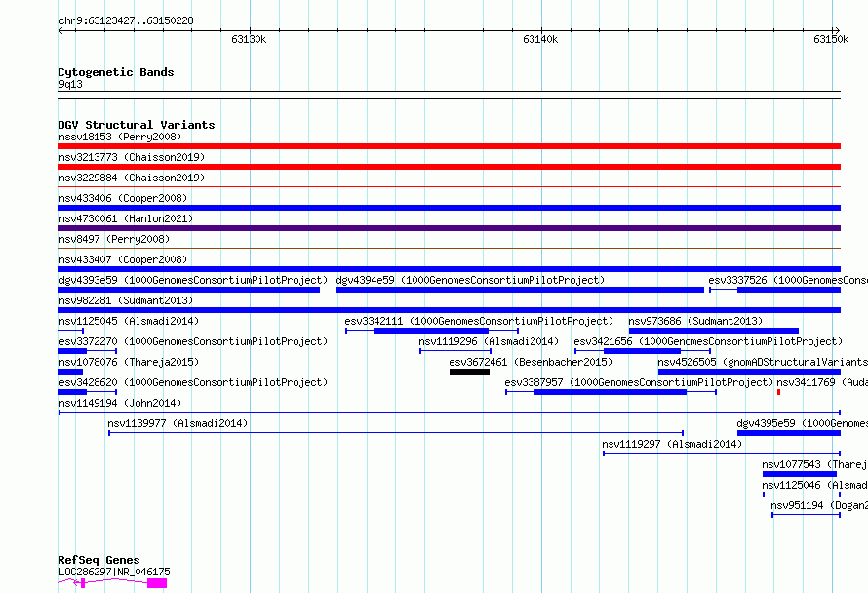The height and width of the screenshot is (593, 868).
Task: Click the esv3421656 variant label
Action: (x=708, y=341)
